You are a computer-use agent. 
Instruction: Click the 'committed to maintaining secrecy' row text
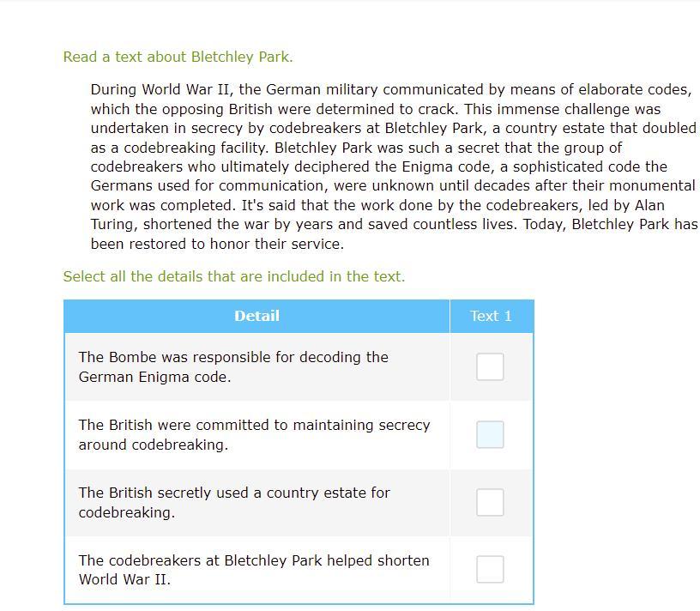(254, 435)
